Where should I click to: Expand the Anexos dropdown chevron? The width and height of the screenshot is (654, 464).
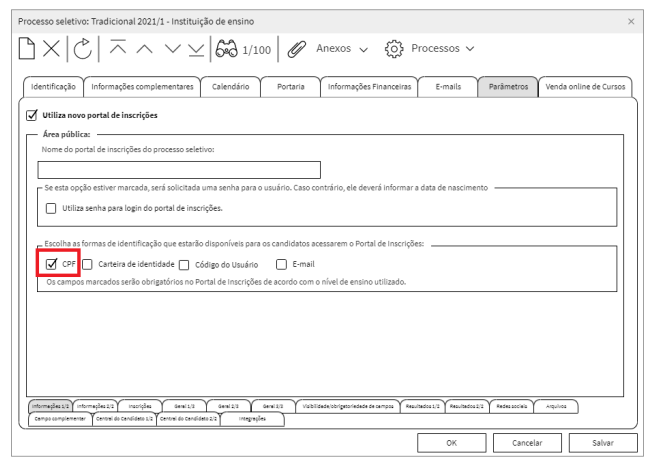364,50
